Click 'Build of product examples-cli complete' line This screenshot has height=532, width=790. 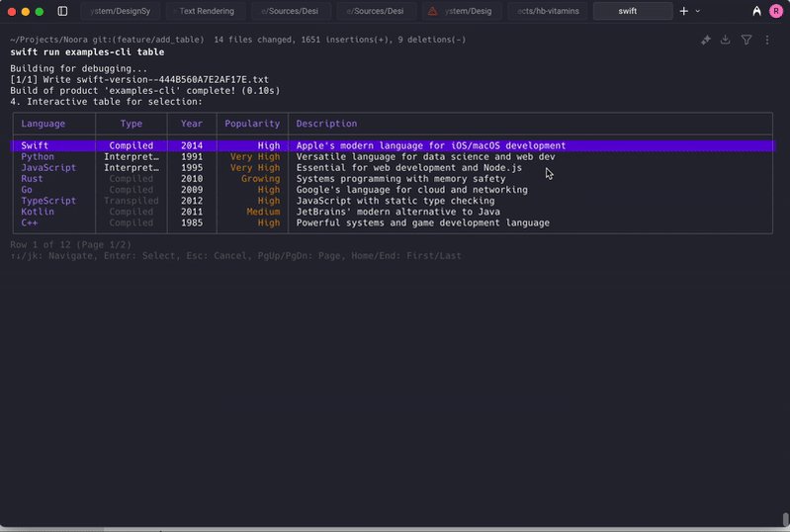coord(145,91)
